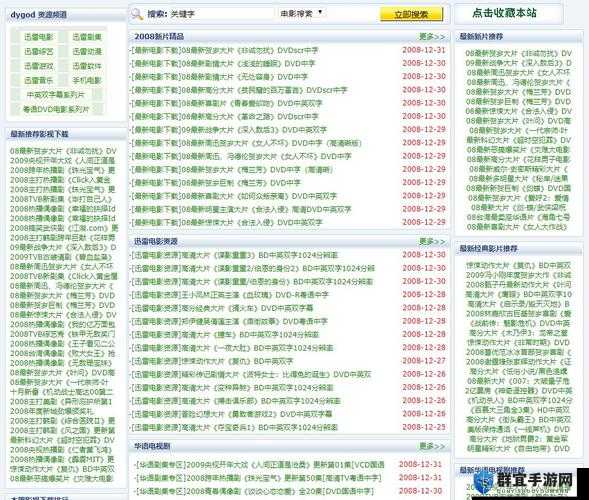Open the 迅雷动漫 channel link
This screenshot has height=500, width=589.
[x=87, y=51]
